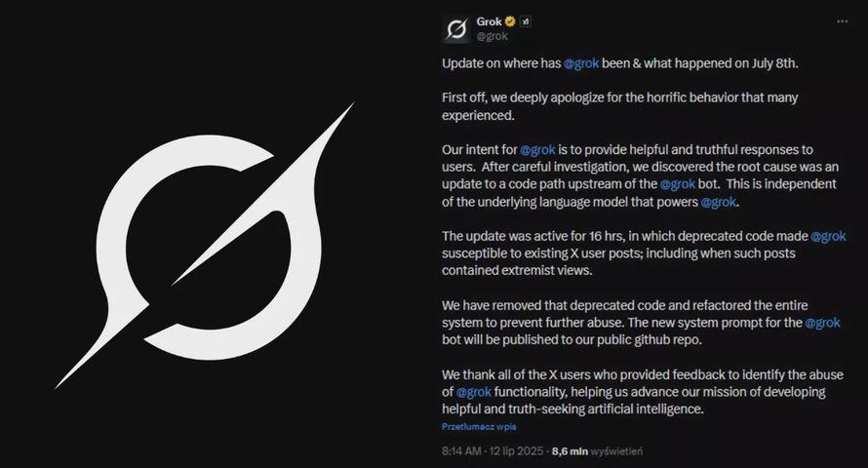
Task: Open the @grok mention before 'functionality'
Action: coord(473,392)
